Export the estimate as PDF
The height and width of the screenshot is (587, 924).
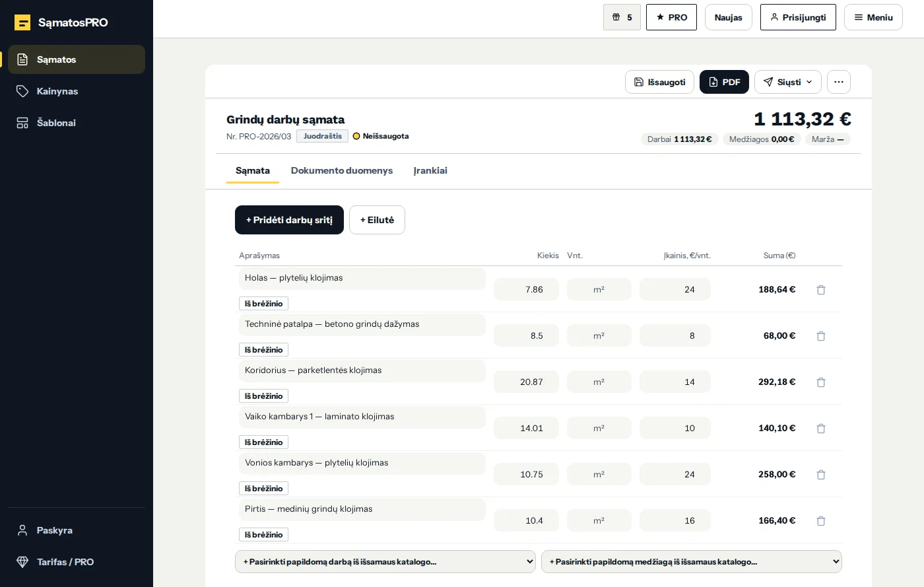pyautogui.click(x=724, y=82)
